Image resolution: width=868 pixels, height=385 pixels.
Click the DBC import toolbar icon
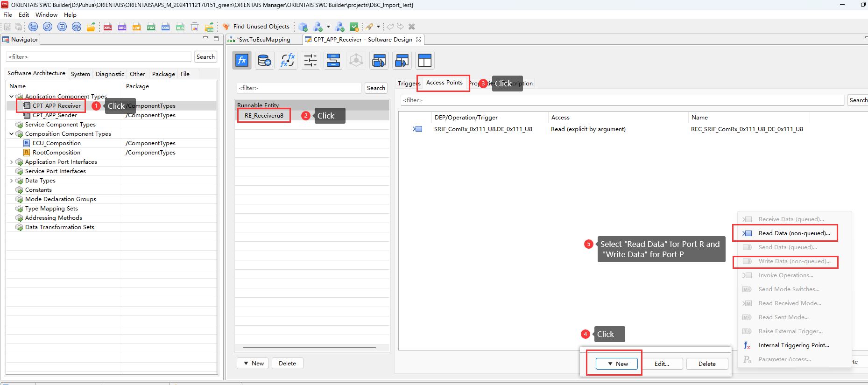[x=122, y=27]
